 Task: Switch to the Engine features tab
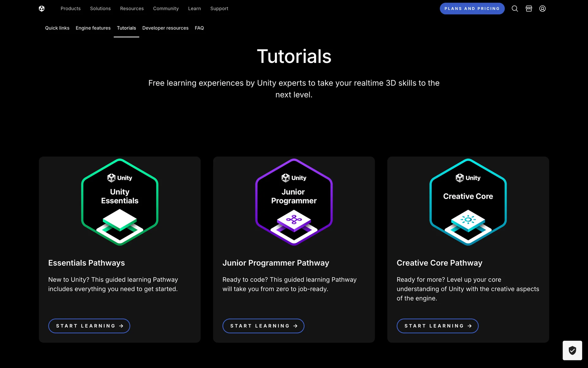tap(93, 28)
